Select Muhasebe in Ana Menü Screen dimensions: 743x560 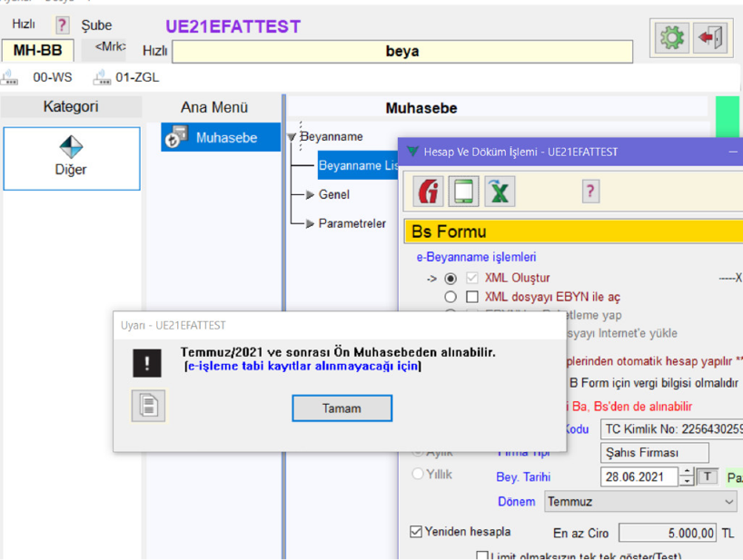click(x=221, y=138)
